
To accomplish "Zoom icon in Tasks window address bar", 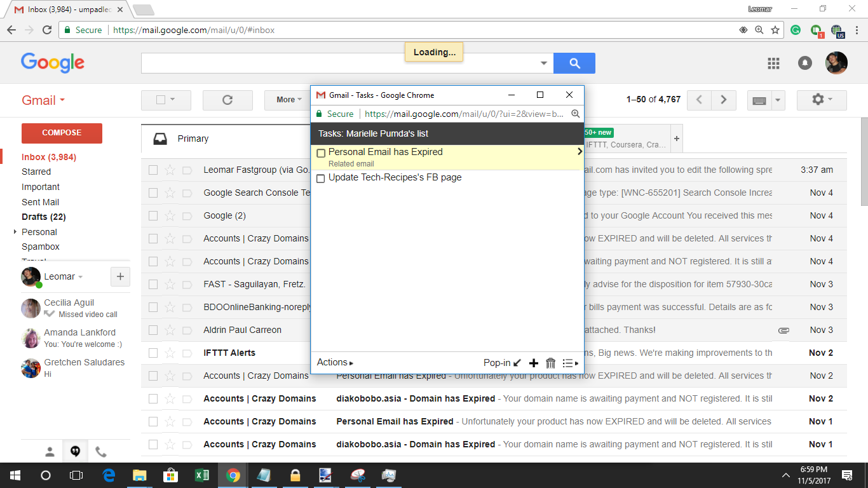I will point(575,114).
